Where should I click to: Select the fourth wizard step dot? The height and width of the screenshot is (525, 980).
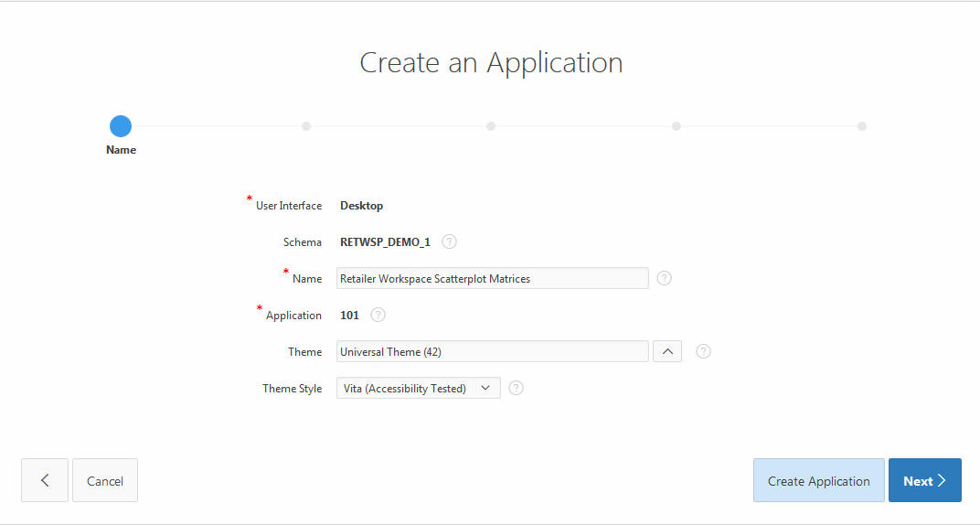[x=676, y=126]
